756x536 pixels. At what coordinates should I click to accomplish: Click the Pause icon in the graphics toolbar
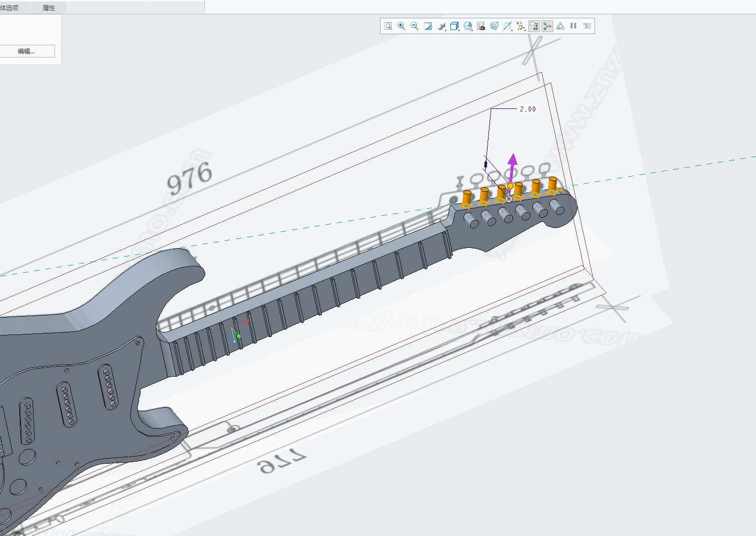click(x=574, y=26)
